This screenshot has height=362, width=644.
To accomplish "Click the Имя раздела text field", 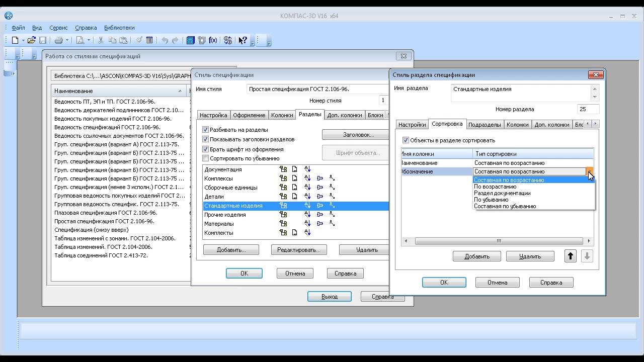I will tap(524, 93).
